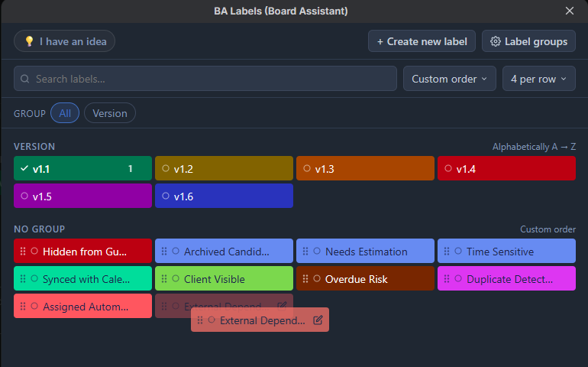Toggle circle on Synced with Cale... label

[34, 278]
